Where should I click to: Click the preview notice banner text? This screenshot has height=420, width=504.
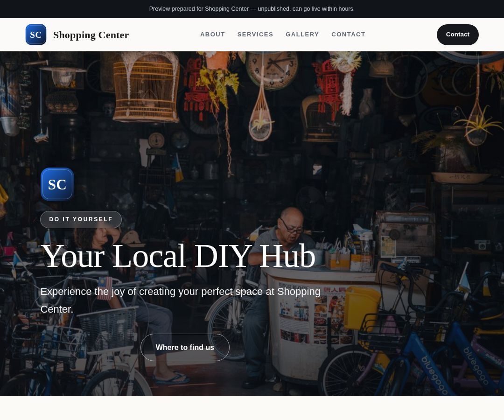[252, 9]
